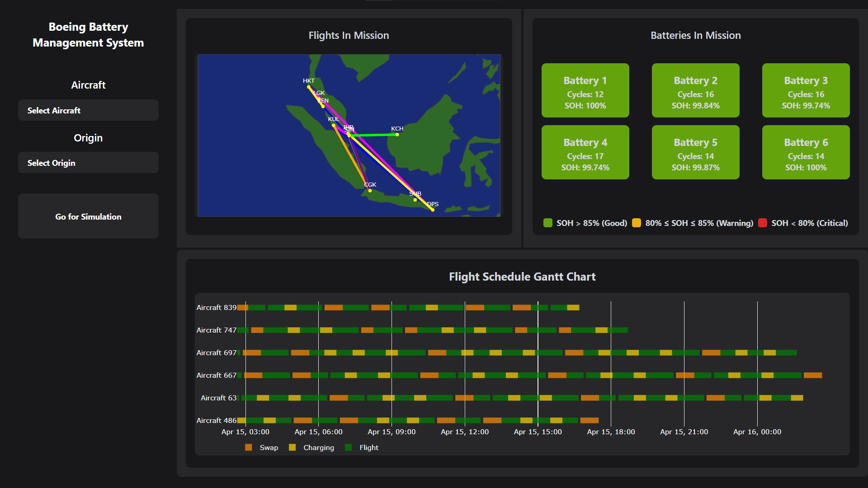Open the Select Aircraft dropdown
This screenshot has width=868, height=488.
(x=88, y=110)
